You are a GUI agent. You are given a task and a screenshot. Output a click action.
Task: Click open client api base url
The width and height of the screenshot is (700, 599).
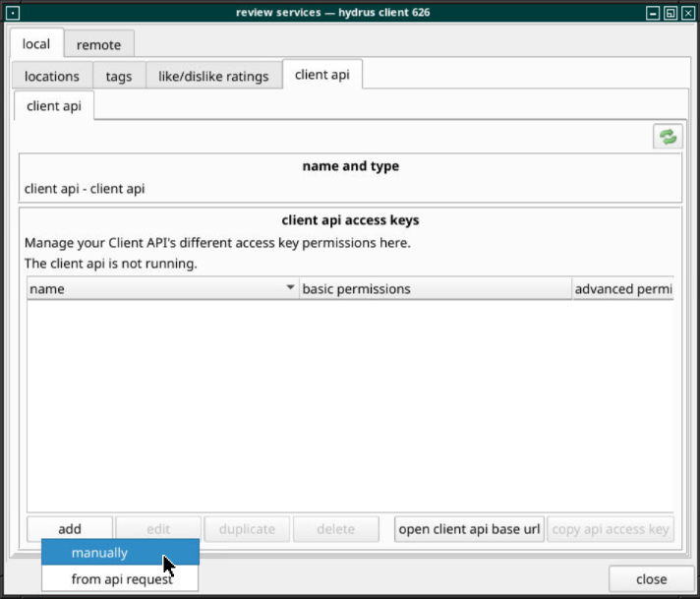pos(469,529)
